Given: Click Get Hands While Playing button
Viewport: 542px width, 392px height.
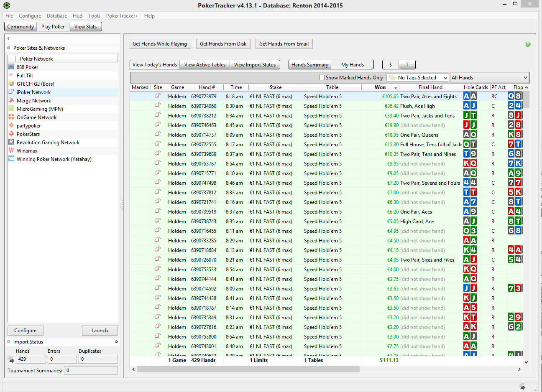Looking at the screenshot, I should [160, 44].
